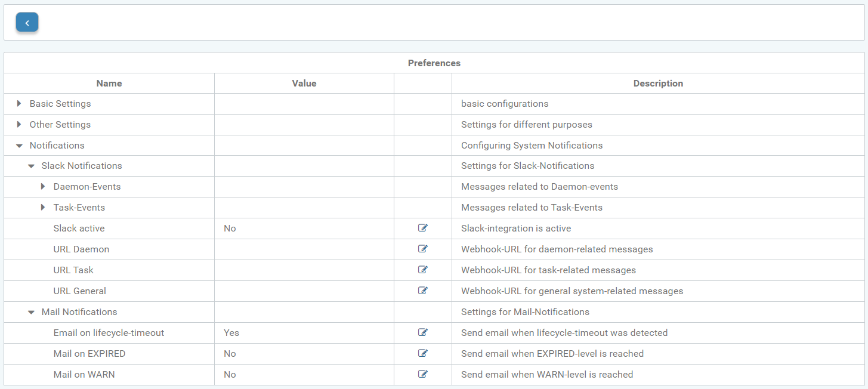
Task: Click the back arrow button
Action: [x=27, y=23]
